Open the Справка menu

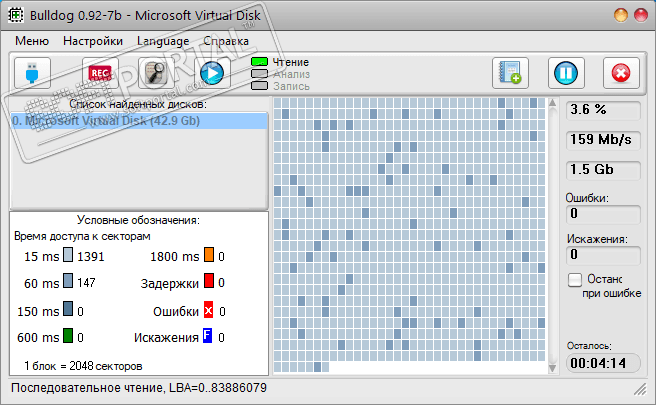point(226,41)
